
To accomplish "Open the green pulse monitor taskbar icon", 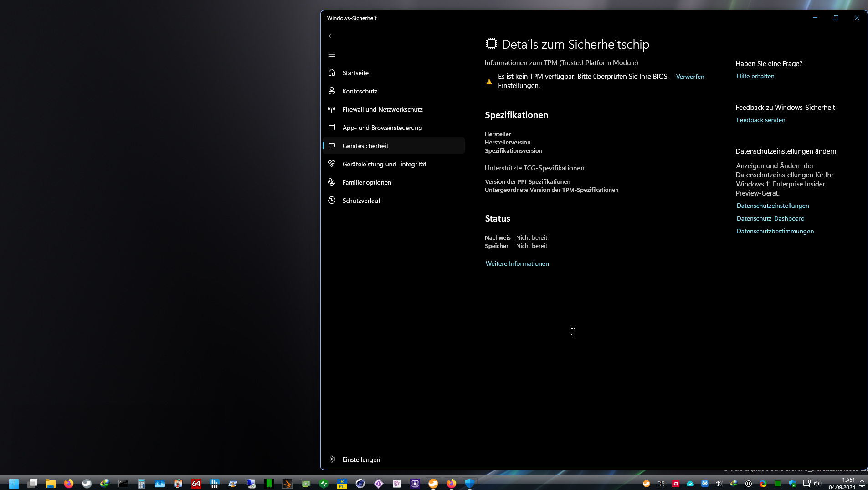I will (x=324, y=483).
